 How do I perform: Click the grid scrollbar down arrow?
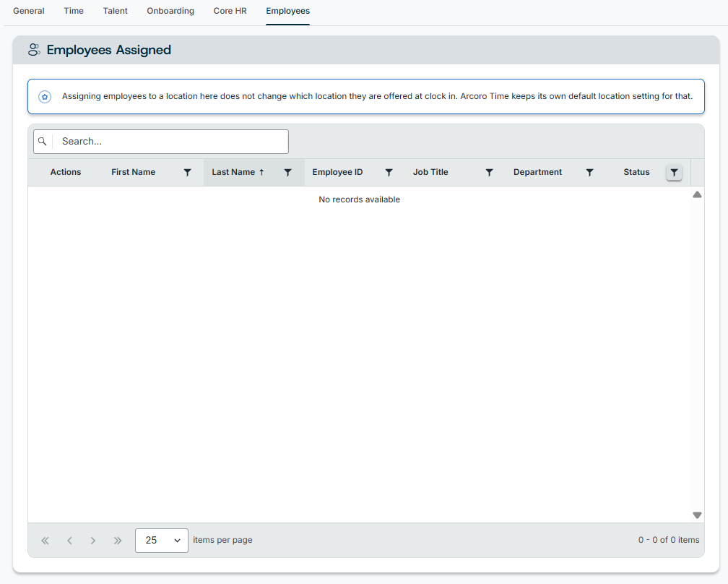[x=698, y=515]
